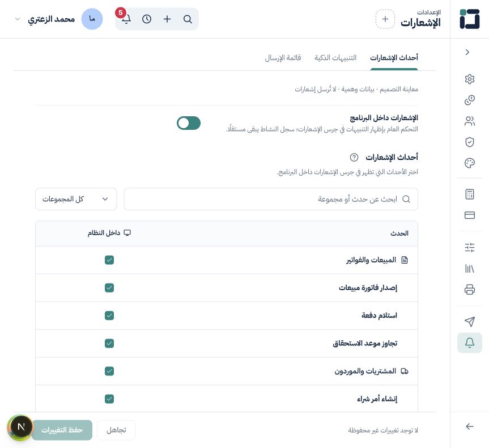Screen dimensions: 489x448
Task: Click the monitor icon in داخل النظام header
Action: click(127, 233)
